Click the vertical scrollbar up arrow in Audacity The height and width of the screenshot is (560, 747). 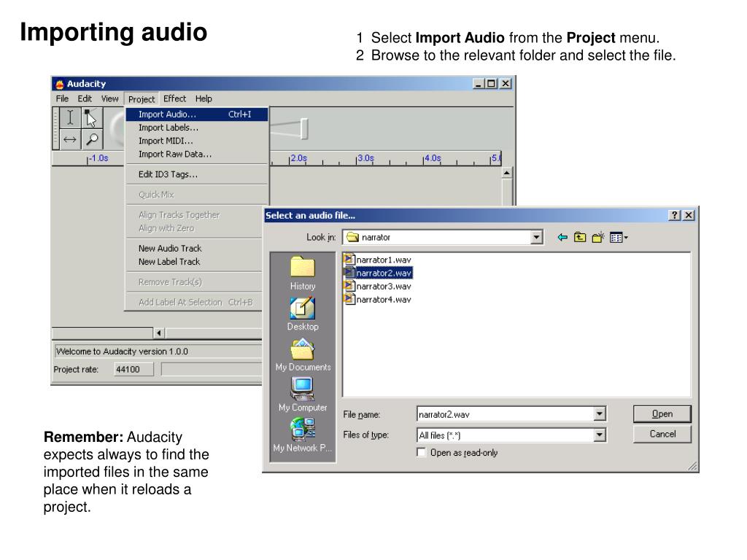click(x=507, y=172)
